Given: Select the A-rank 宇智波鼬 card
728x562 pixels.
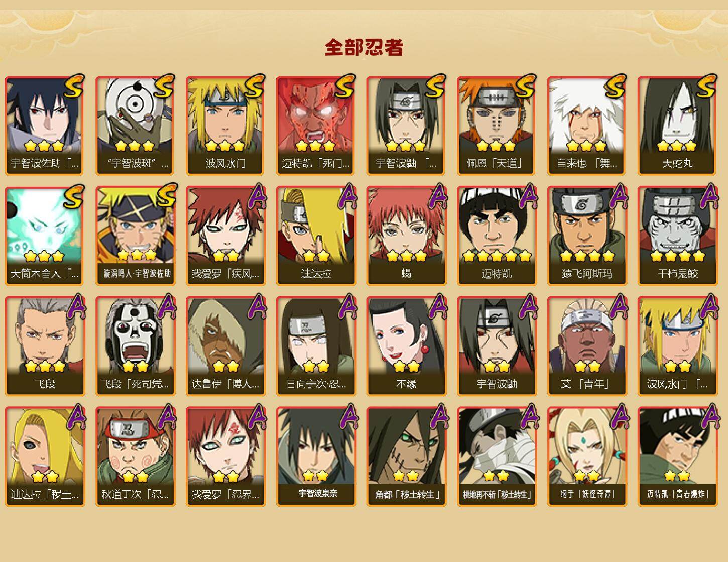Looking at the screenshot, I should click(x=497, y=346).
